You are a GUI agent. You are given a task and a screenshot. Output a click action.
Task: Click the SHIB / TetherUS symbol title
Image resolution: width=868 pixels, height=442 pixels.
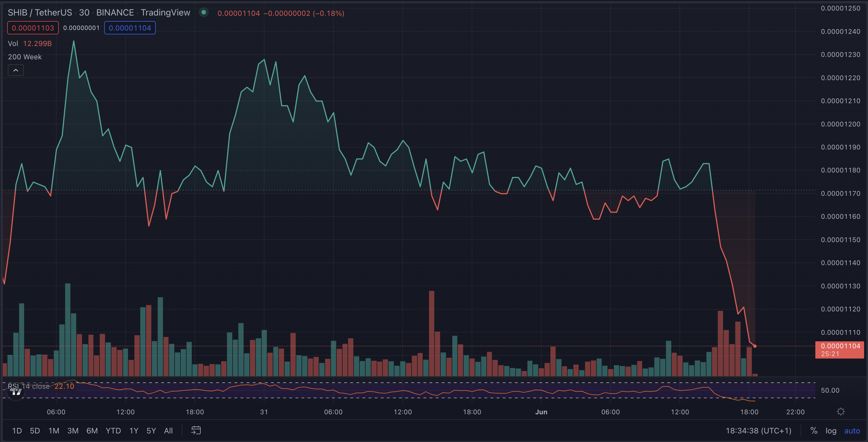[40, 12]
